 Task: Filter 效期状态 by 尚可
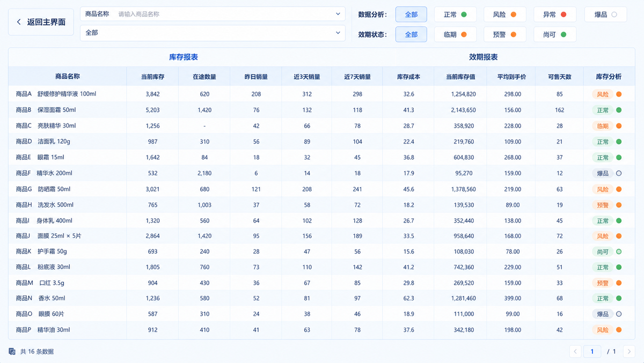pos(555,34)
